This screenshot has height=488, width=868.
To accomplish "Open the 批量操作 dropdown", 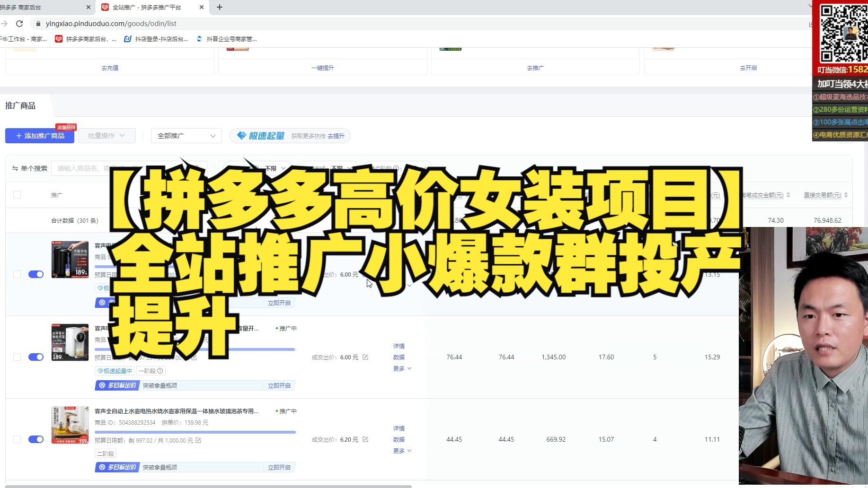I will coord(107,136).
